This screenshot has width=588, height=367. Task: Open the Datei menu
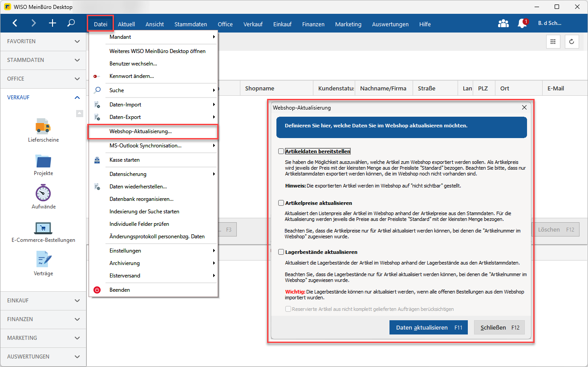101,24
